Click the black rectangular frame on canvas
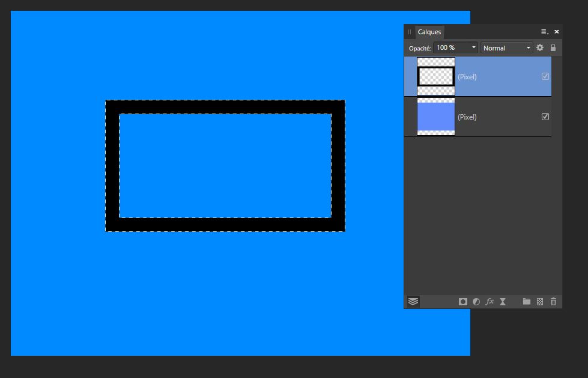This screenshot has width=588, height=378. click(x=225, y=107)
